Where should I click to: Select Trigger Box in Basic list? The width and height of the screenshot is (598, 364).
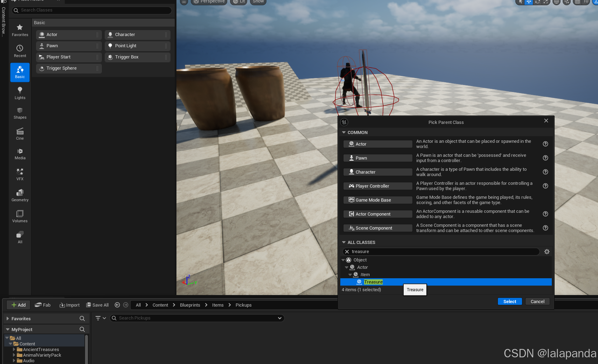click(x=137, y=57)
